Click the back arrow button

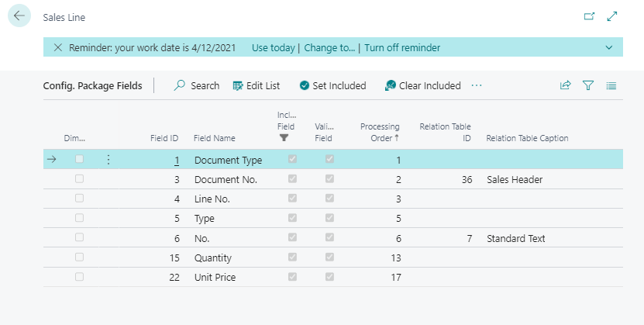19,16
